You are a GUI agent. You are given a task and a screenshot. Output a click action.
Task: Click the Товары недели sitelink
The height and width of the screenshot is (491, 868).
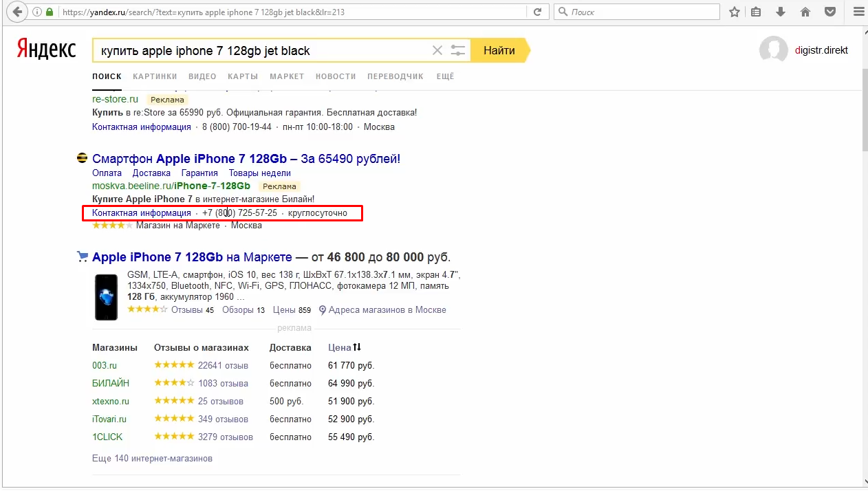260,173
